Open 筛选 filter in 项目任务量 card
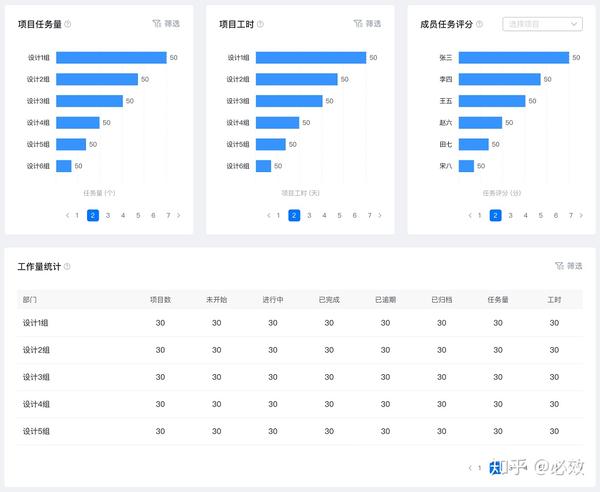 pyautogui.click(x=168, y=23)
